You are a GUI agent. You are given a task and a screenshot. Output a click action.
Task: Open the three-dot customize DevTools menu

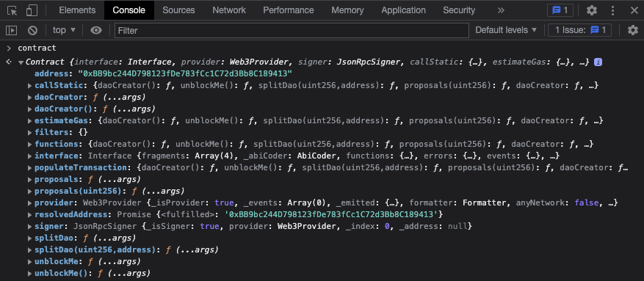tap(612, 10)
